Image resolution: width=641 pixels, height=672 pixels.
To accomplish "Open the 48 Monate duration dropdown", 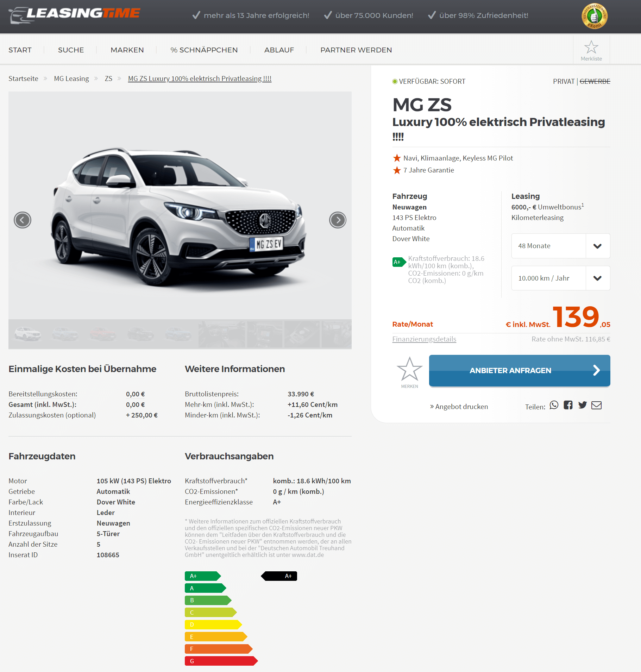I will tap(560, 246).
